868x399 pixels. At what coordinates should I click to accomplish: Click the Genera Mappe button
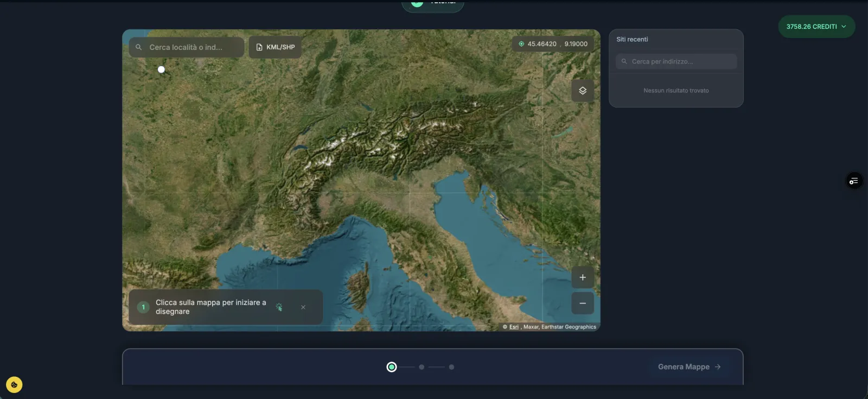[689, 367]
